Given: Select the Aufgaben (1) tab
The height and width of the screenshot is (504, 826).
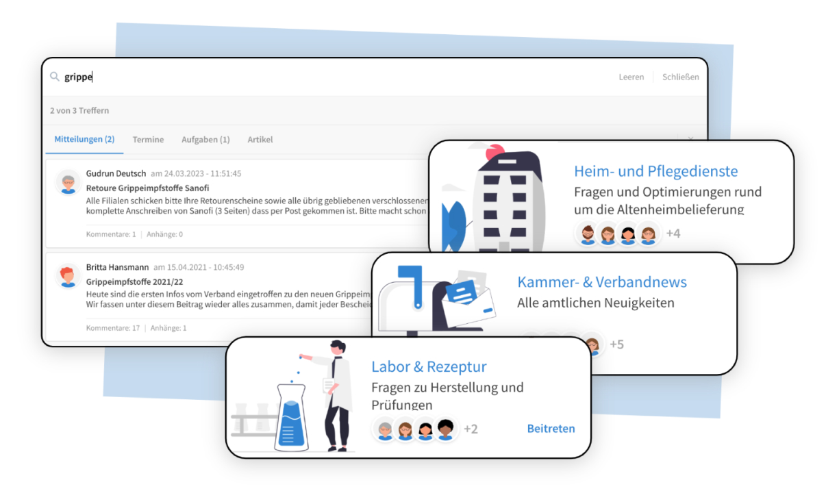Looking at the screenshot, I should [205, 140].
